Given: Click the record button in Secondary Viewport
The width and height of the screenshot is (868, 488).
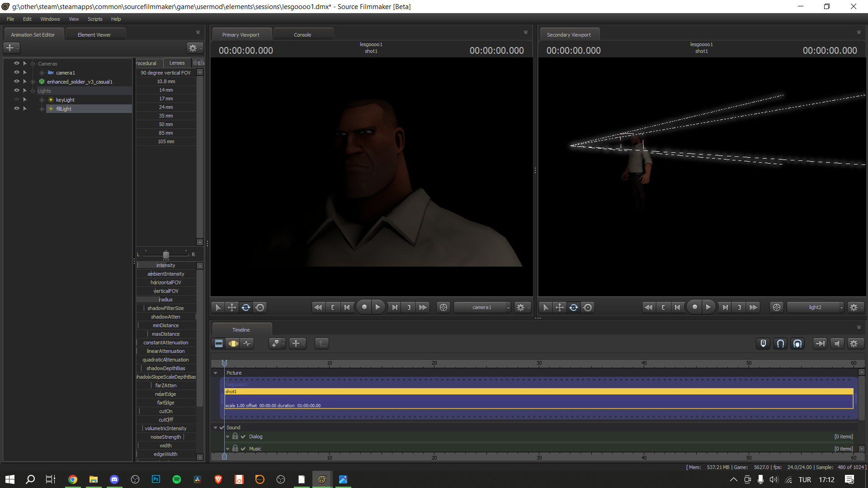Looking at the screenshot, I should click(x=694, y=307).
